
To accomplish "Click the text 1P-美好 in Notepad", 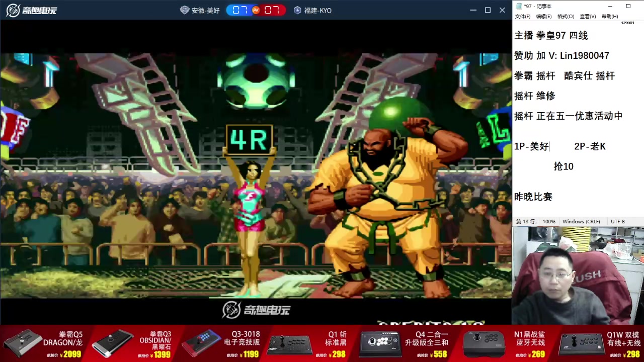I will [531, 146].
